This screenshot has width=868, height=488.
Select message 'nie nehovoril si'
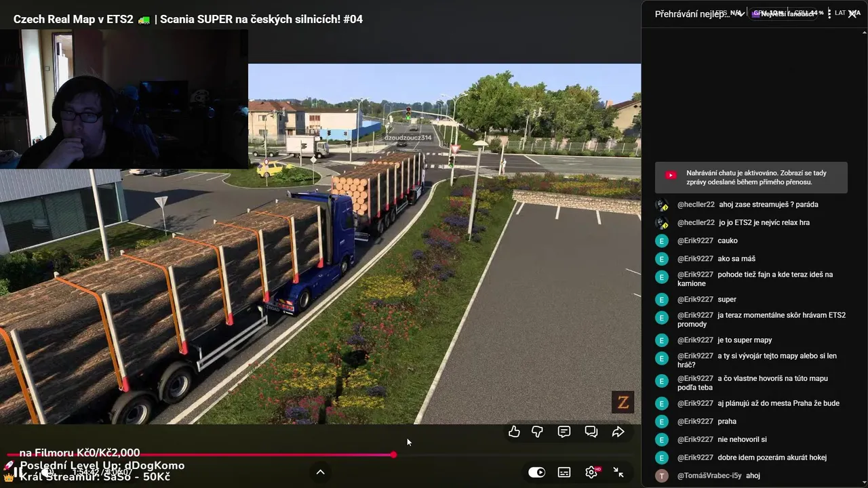(x=742, y=440)
